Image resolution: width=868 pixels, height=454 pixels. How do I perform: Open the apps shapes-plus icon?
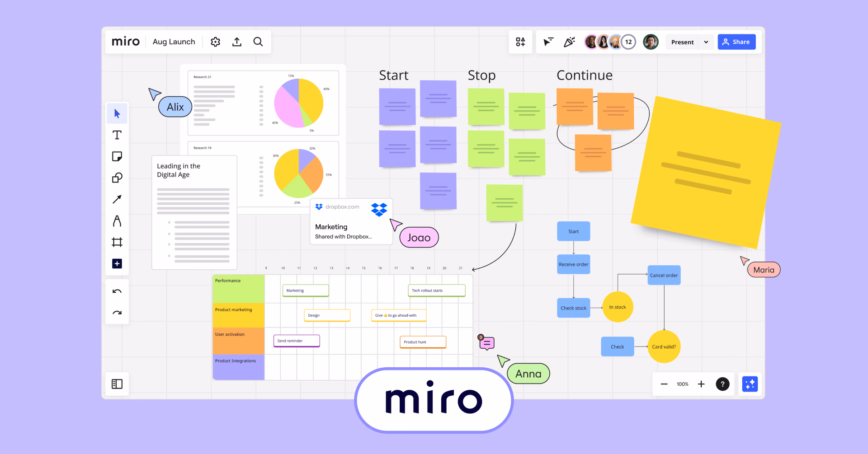[520, 42]
